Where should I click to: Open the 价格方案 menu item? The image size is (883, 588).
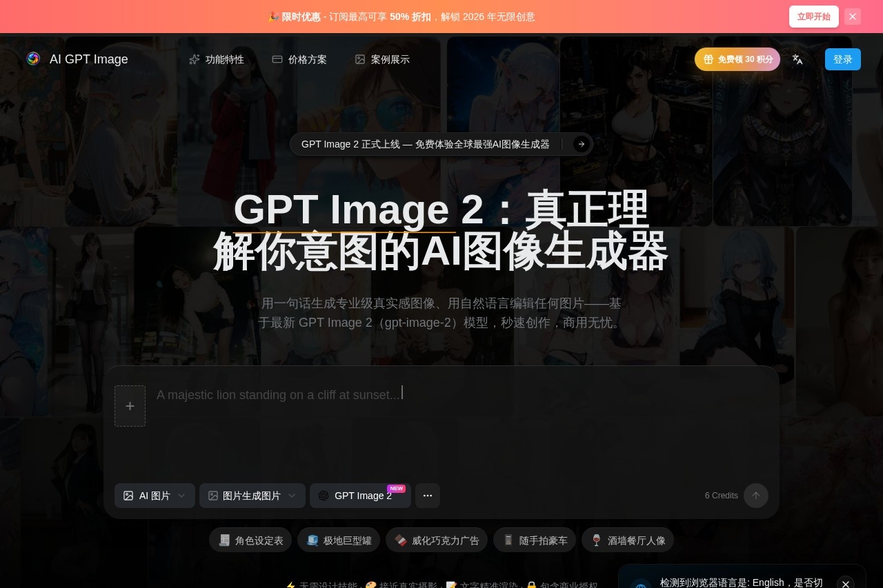pos(299,59)
